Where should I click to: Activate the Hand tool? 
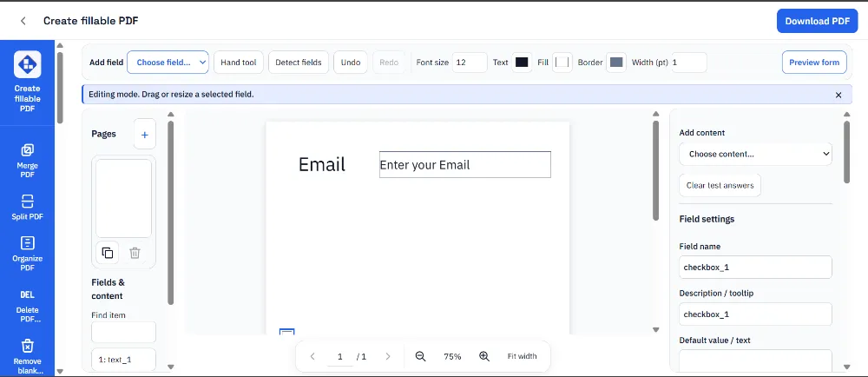238,63
